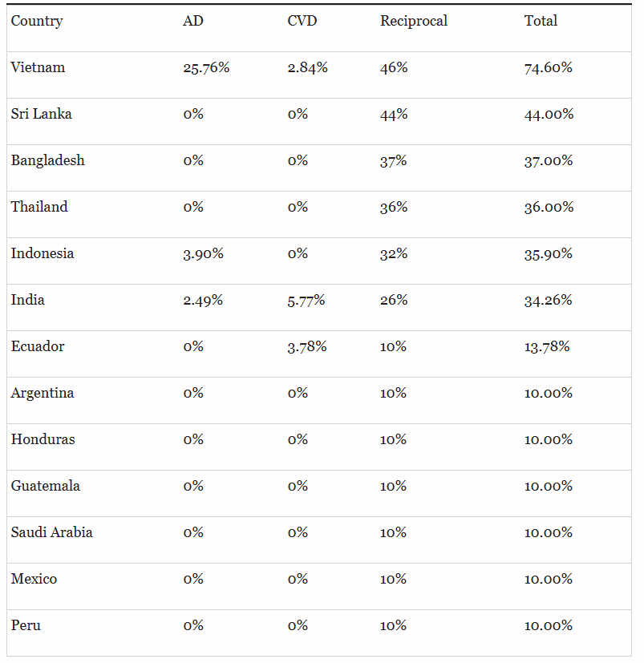Click Bangladesh's 37% reciprocal value
This screenshot has height=663, width=644.
click(x=393, y=160)
